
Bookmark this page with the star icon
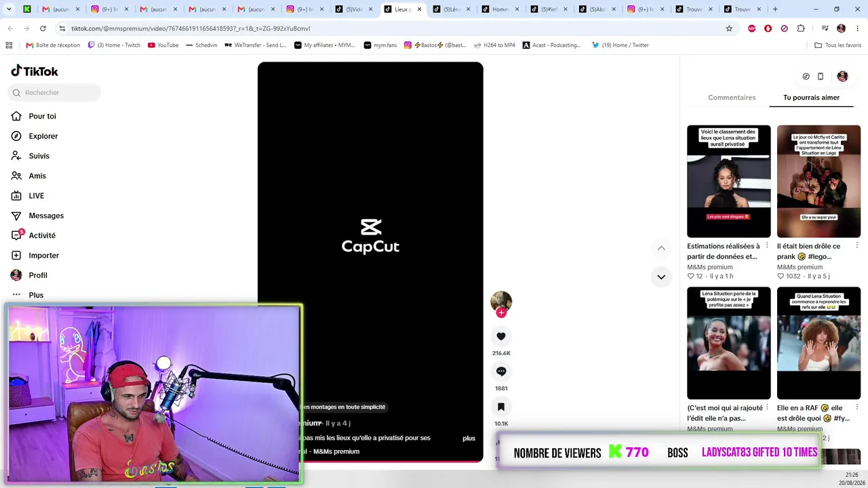coord(729,28)
